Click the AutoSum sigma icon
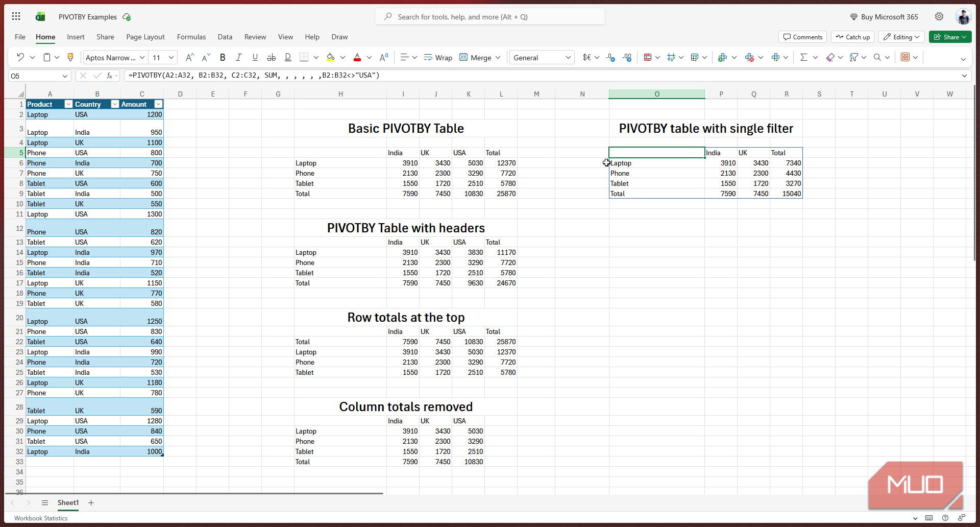This screenshot has width=980, height=527. coord(803,57)
